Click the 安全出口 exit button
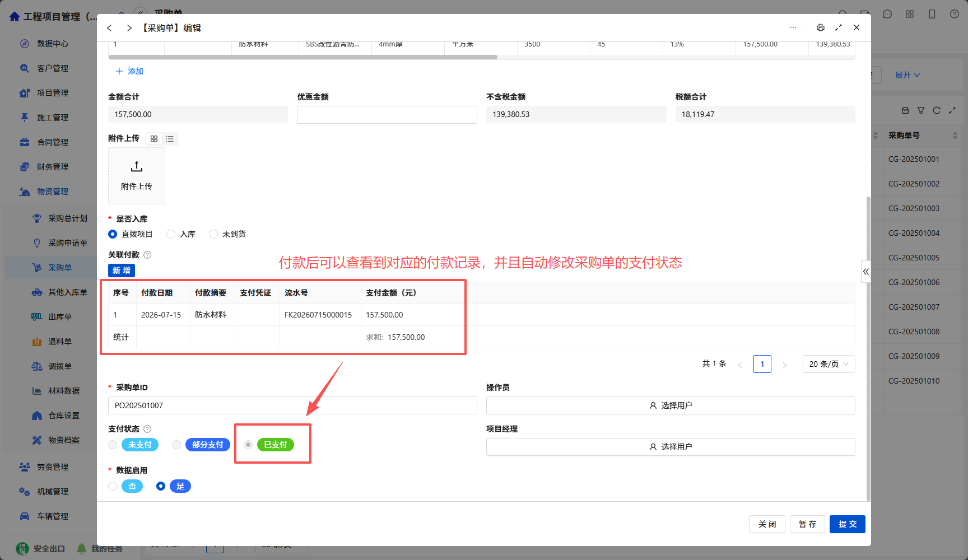This screenshot has height=560, width=968. (x=41, y=549)
